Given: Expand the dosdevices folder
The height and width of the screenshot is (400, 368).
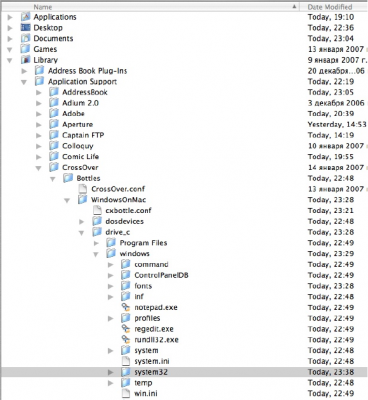Looking at the screenshot, I should 82,221.
